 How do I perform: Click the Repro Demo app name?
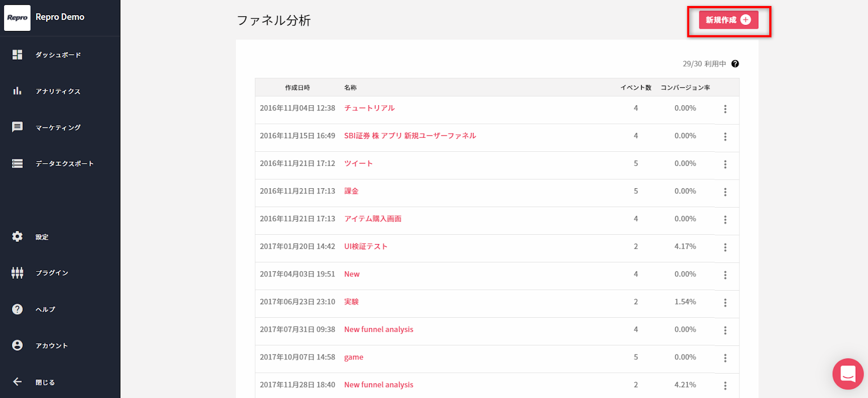click(60, 17)
